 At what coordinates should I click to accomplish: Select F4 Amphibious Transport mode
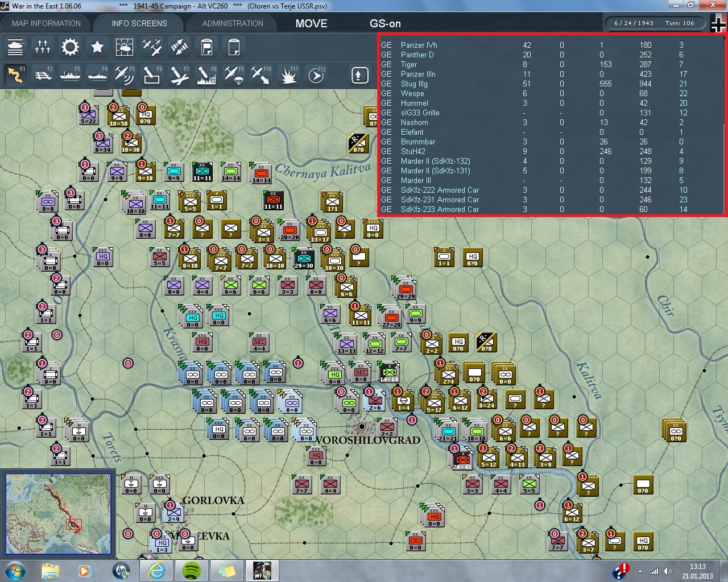point(97,75)
